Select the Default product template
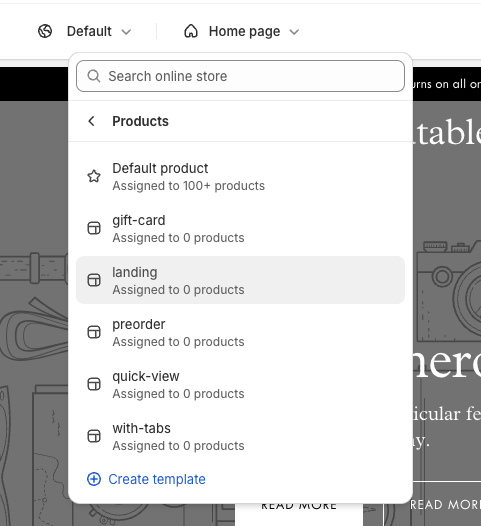 pyautogui.click(x=240, y=176)
